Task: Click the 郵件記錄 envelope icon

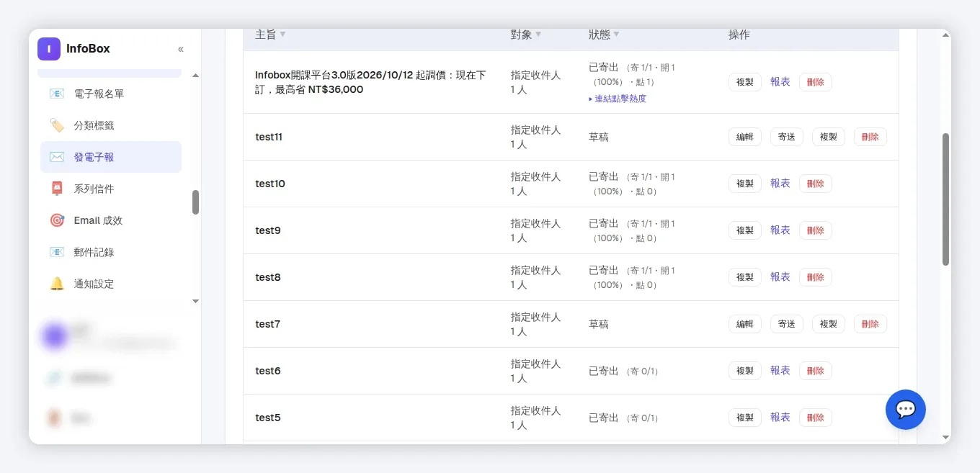Action: (x=57, y=252)
